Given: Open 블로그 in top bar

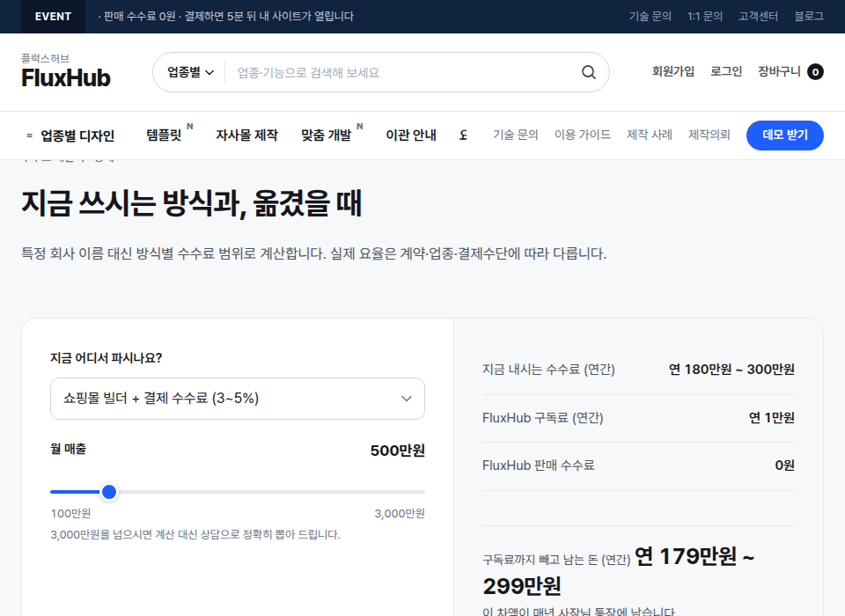Looking at the screenshot, I should point(809,16).
